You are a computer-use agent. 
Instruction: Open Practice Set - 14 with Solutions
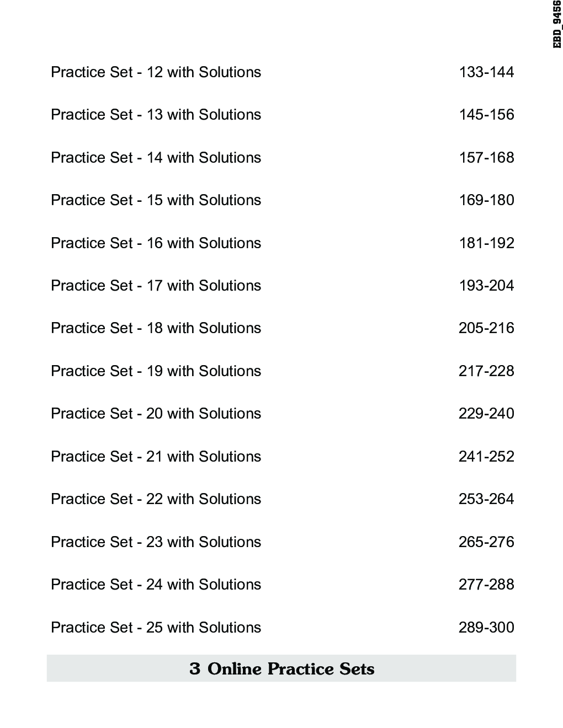pyautogui.click(x=156, y=158)
